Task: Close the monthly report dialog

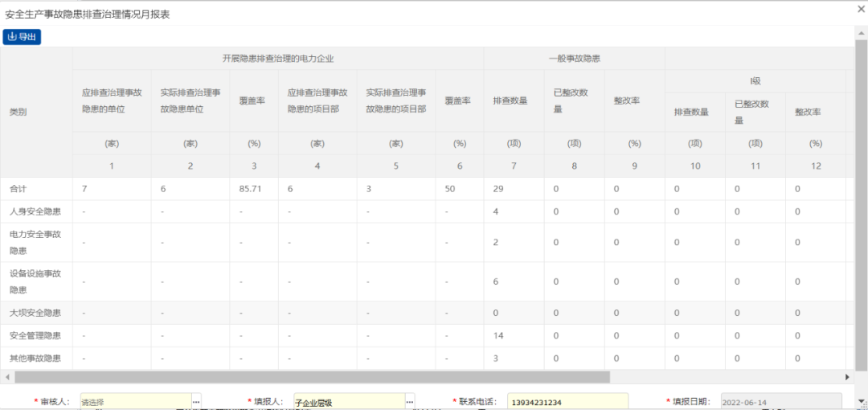Action: [x=861, y=9]
